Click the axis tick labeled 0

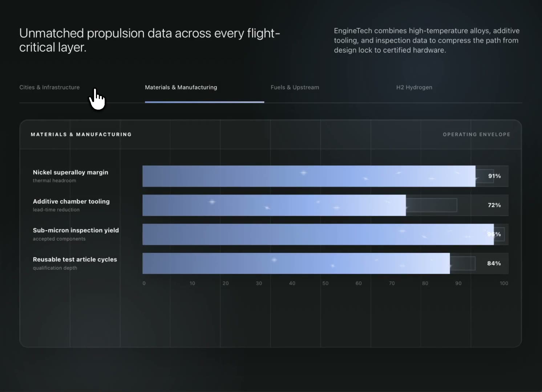coord(144,283)
